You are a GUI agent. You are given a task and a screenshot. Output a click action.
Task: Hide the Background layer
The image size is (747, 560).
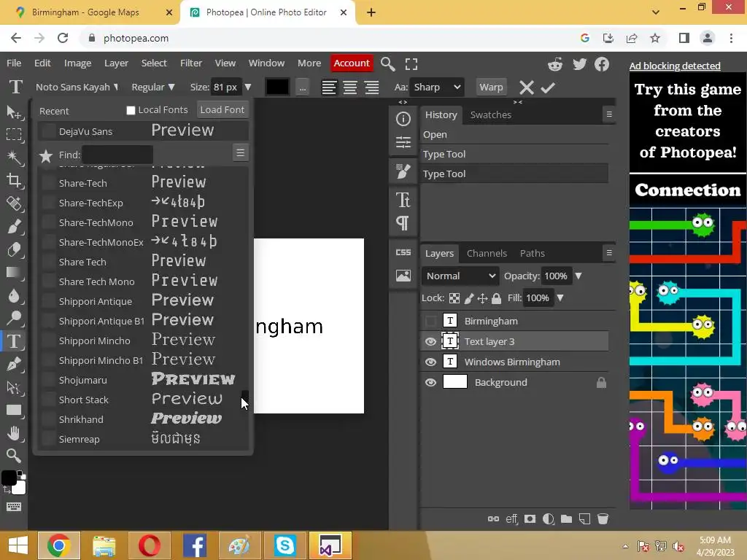click(x=430, y=382)
